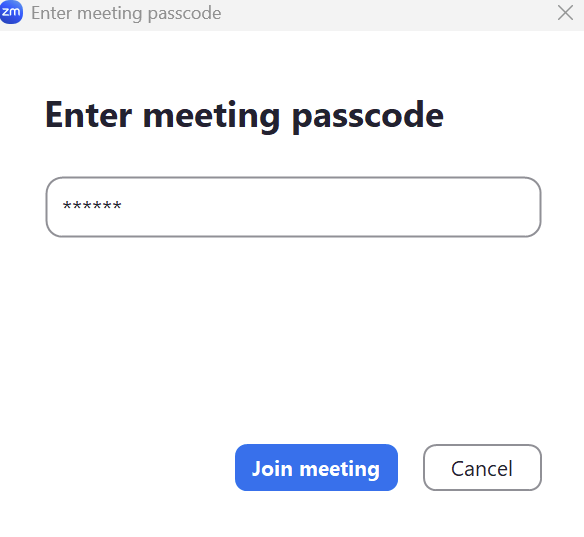Focus the meeting passcode input field
The image size is (584, 537).
pos(293,207)
